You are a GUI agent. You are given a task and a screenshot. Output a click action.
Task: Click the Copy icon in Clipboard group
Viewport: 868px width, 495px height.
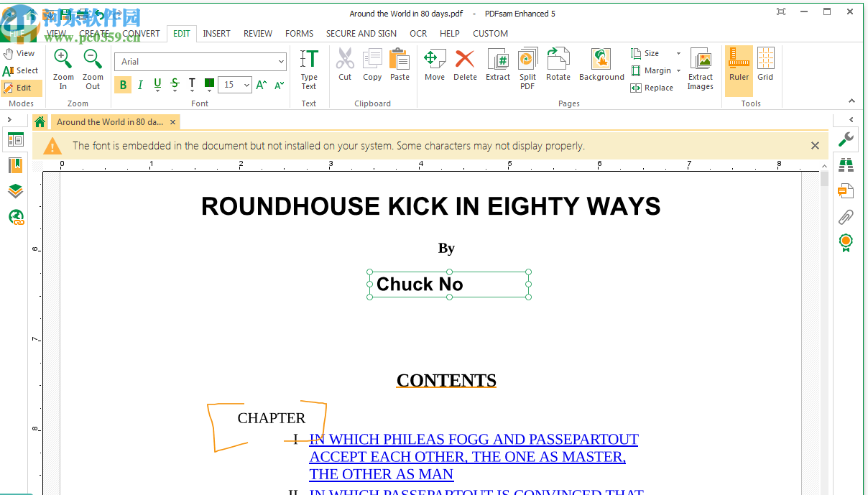coord(372,59)
